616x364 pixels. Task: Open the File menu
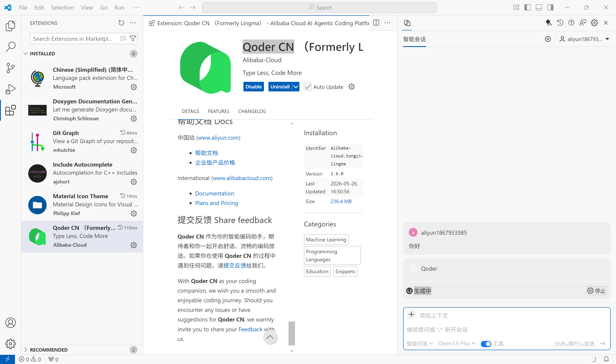(23, 8)
